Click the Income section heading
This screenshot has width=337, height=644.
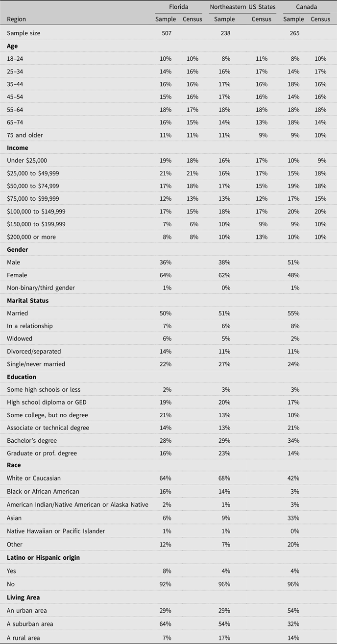point(18,148)
